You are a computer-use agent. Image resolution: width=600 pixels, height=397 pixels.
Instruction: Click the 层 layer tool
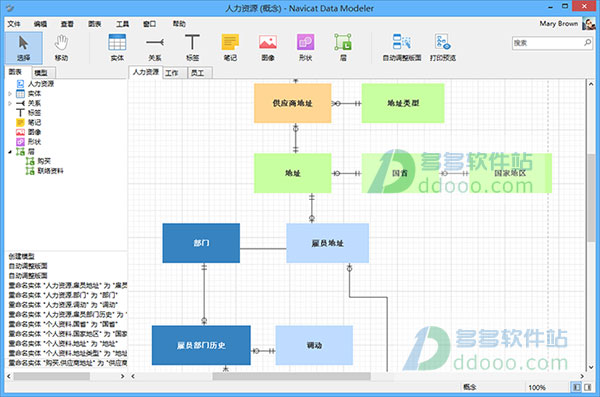pyautogui.click(x=343, y=48)
